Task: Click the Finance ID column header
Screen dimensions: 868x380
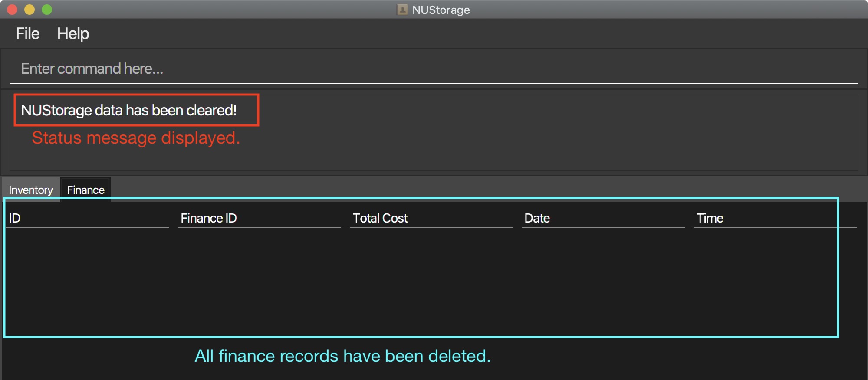Action: coord(259,218)
